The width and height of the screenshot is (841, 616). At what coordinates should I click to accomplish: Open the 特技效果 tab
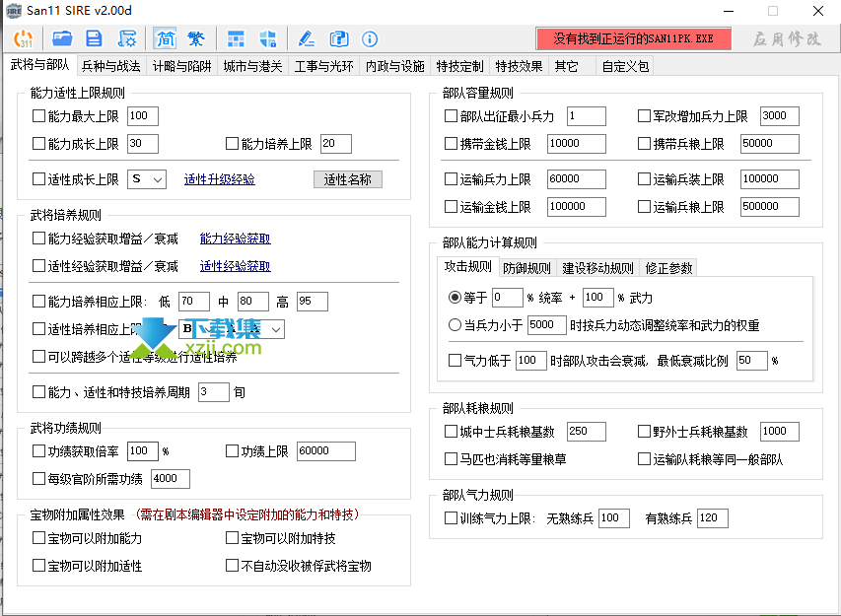(x=519, y=66)
